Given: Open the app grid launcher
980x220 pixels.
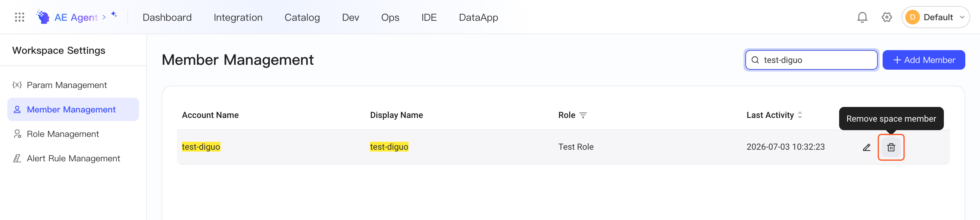Looking at the screenshot, I should 19,17.
